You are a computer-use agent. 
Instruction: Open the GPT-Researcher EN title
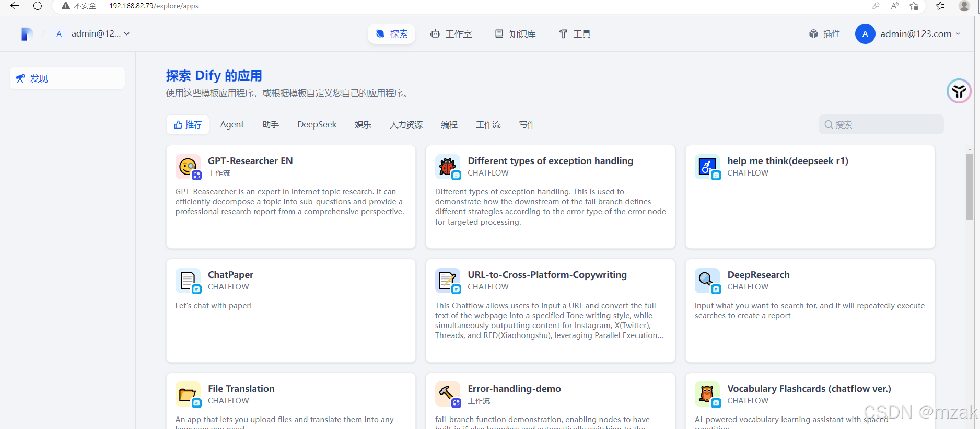click(250, 161)
